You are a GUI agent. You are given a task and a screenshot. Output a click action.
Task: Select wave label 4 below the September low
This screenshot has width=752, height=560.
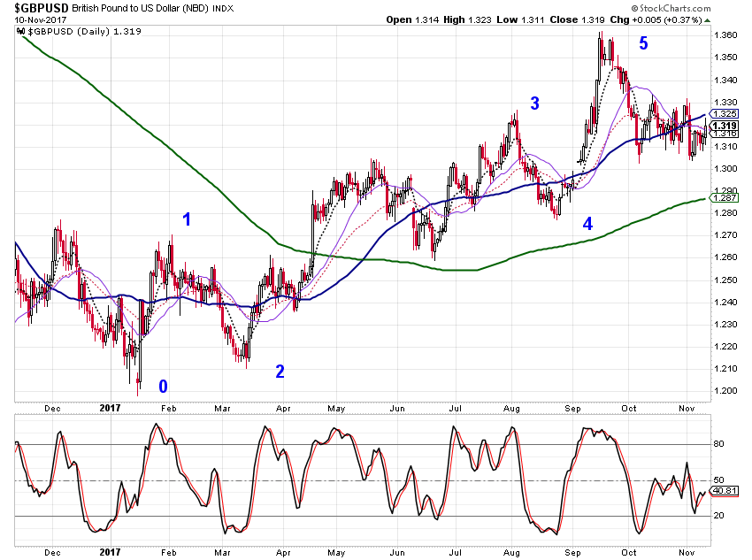pos(587,224)
